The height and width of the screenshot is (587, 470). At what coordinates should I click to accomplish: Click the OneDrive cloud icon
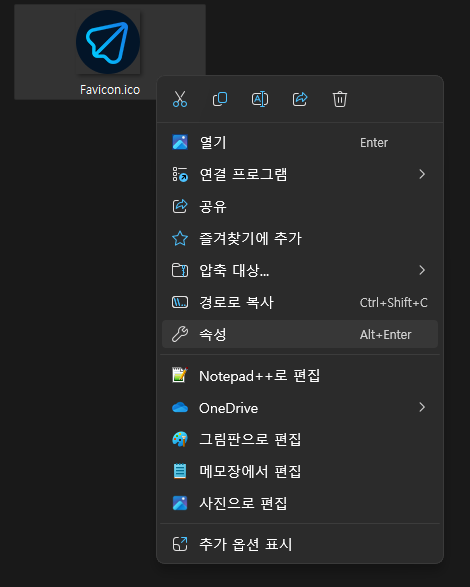point(180,407)
